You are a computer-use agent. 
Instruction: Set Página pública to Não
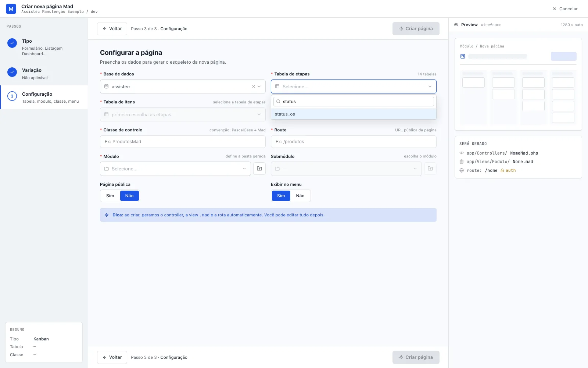pyautogui.click(x=129, y=196)
